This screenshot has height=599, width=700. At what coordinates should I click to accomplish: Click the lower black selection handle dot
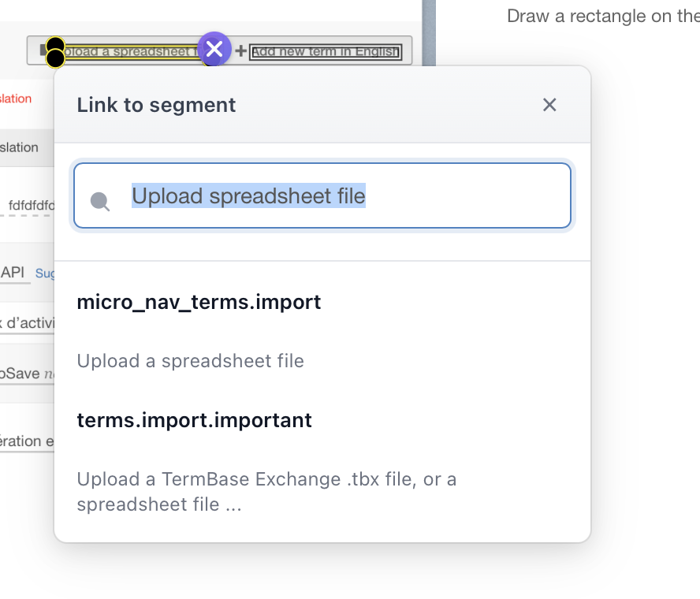pos(55,59)
